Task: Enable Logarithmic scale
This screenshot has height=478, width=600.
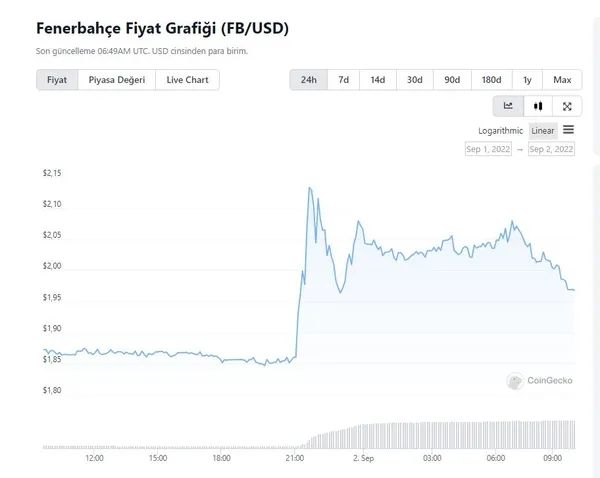Action: coord(500,131)
